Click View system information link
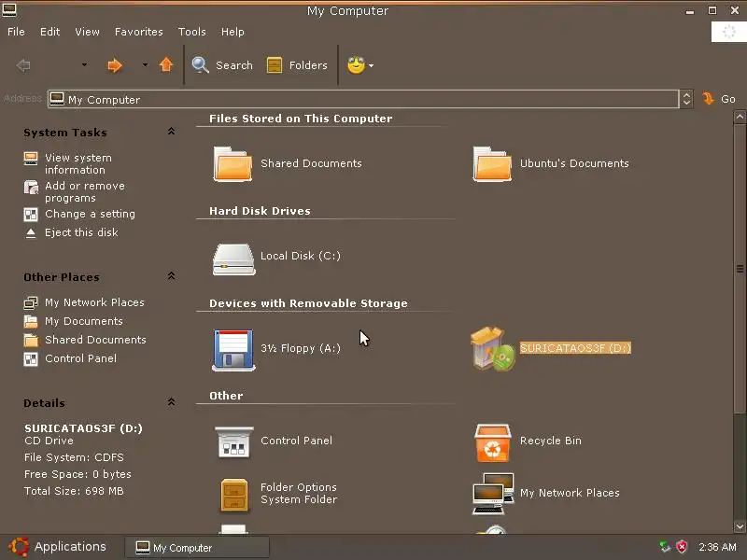Image resolution: width=747 pixels, height=560 pixels. pos(78,164)
